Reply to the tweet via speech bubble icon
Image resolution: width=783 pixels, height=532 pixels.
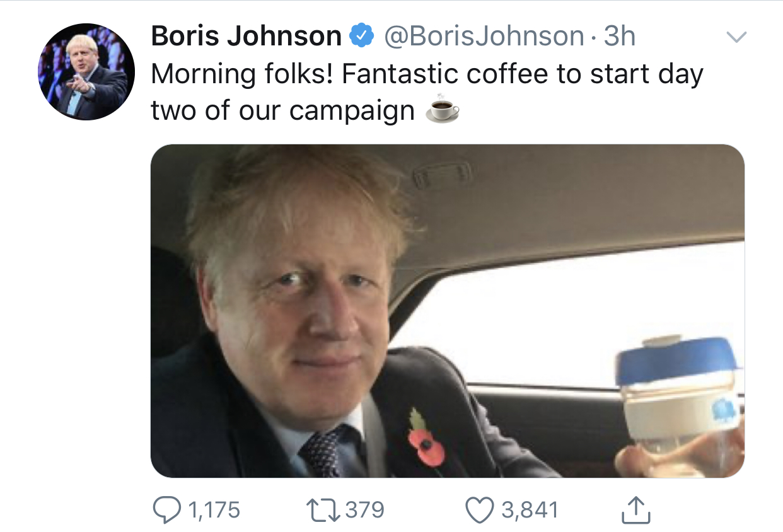pos(166,510)
